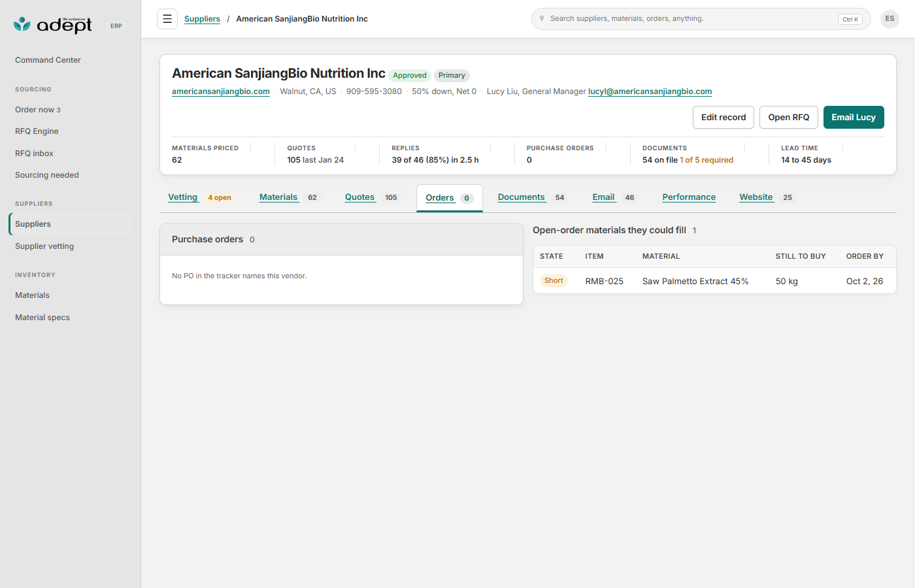Click the Email Lucy button
The image size is (915, 588).
[854, 118]
